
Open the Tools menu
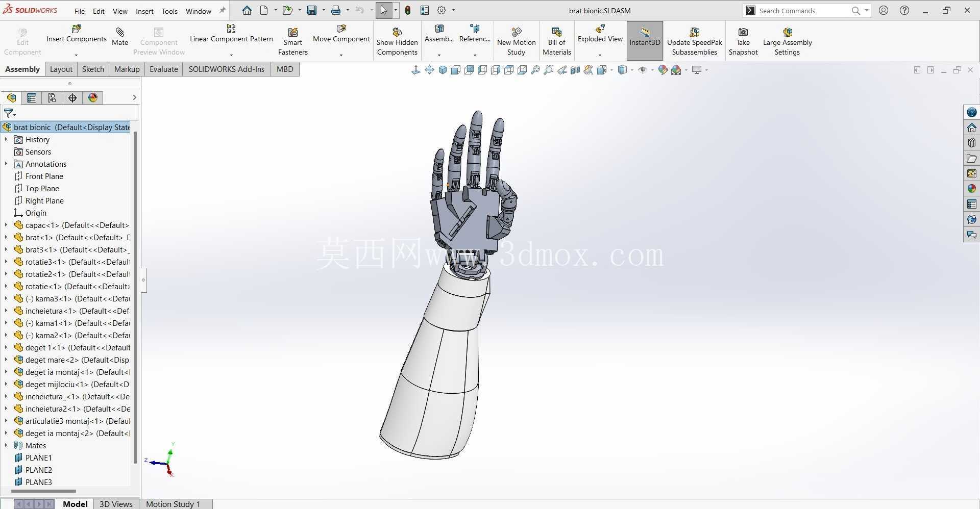point(169,11)
